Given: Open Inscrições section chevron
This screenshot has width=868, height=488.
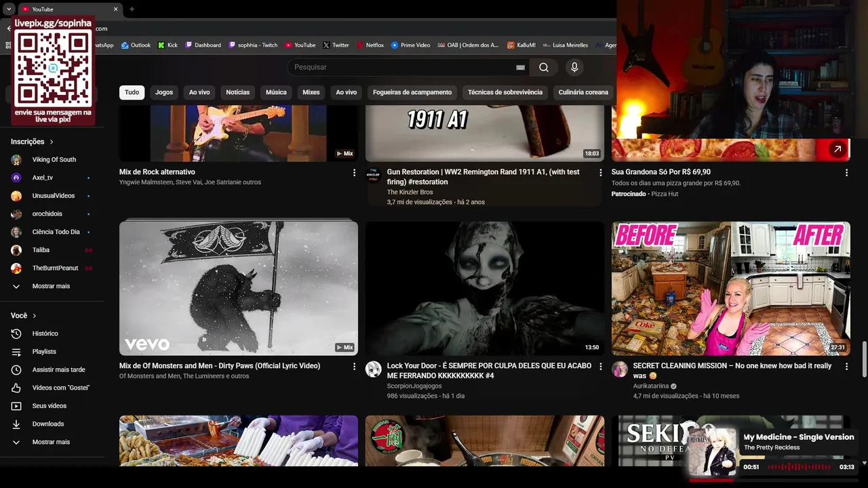Looking at the screenshot, I should (x=52, y=142).
